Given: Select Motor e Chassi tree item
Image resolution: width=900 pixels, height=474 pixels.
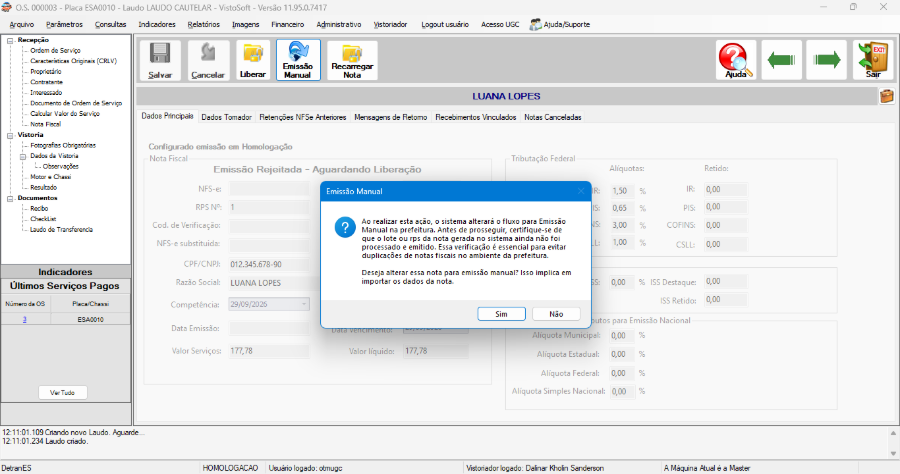Looking at the screenshot, I should [x=51, y=177].
